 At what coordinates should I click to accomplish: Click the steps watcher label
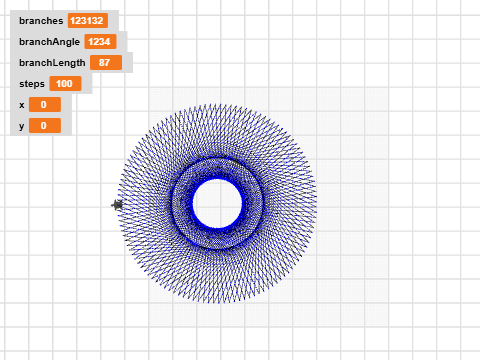(32, 84)
